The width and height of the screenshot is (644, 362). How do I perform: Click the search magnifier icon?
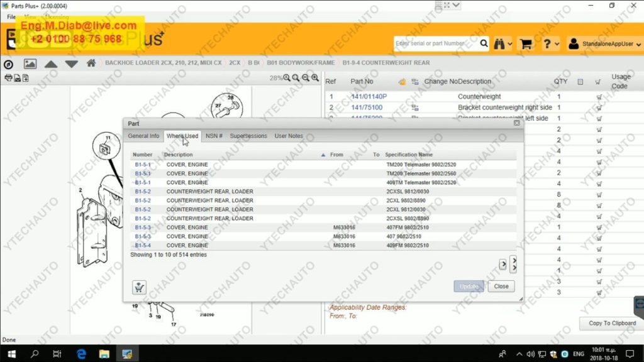[x=484, y=44]
